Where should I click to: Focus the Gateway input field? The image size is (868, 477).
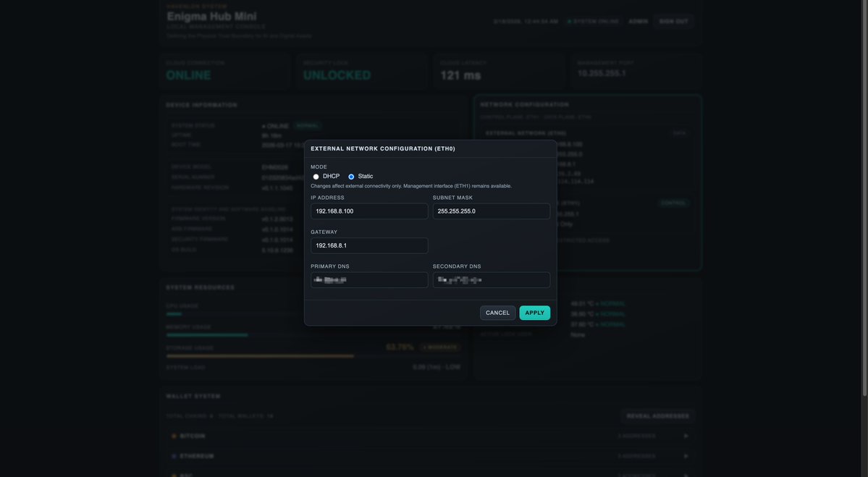[x=369, y=245]
